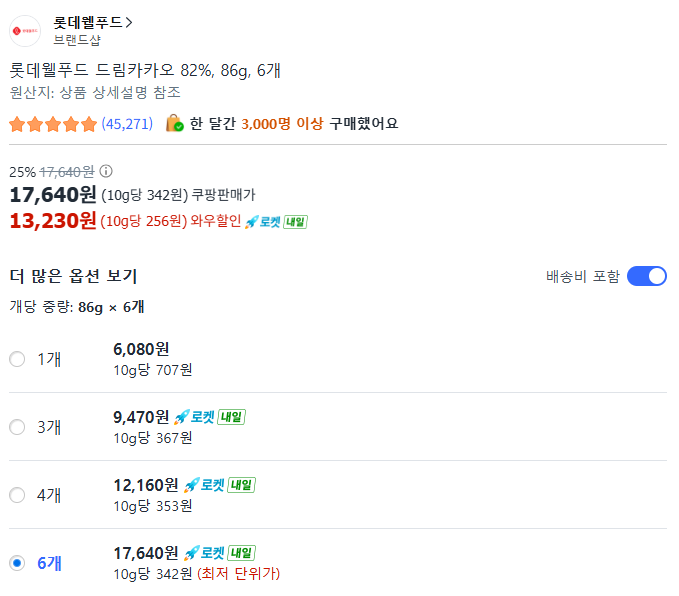
Task: Expand the 더 많은 옵션 보기 section
Action: (73, 276)
